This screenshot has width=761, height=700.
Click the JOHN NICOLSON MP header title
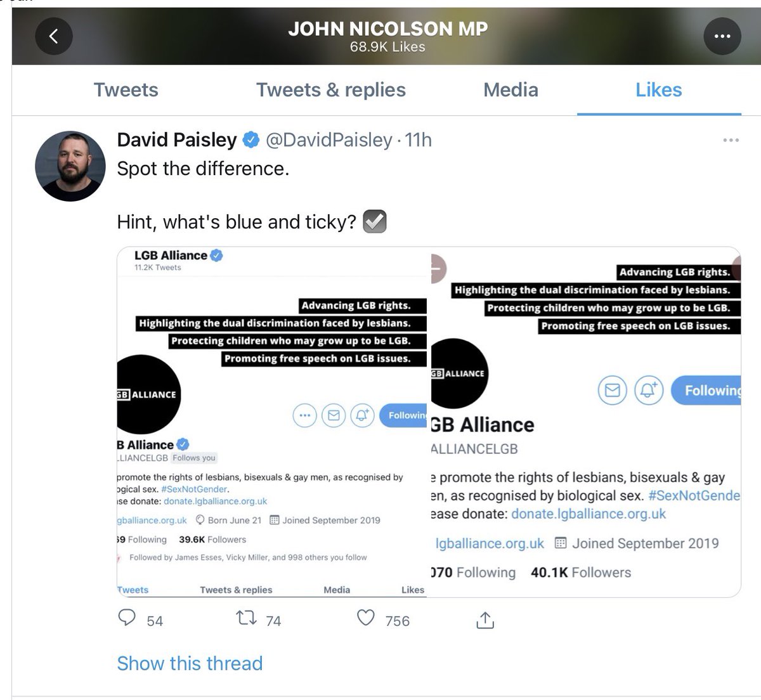tap(387, 29)
